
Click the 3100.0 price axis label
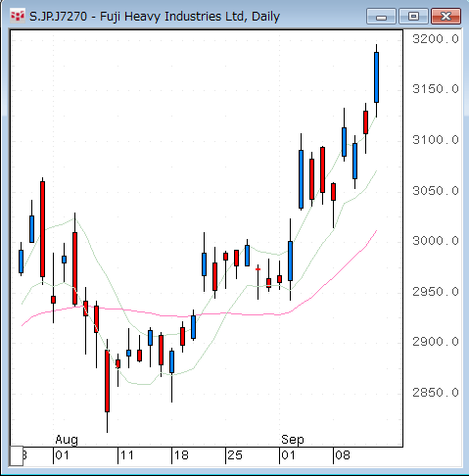click(436, 140)
